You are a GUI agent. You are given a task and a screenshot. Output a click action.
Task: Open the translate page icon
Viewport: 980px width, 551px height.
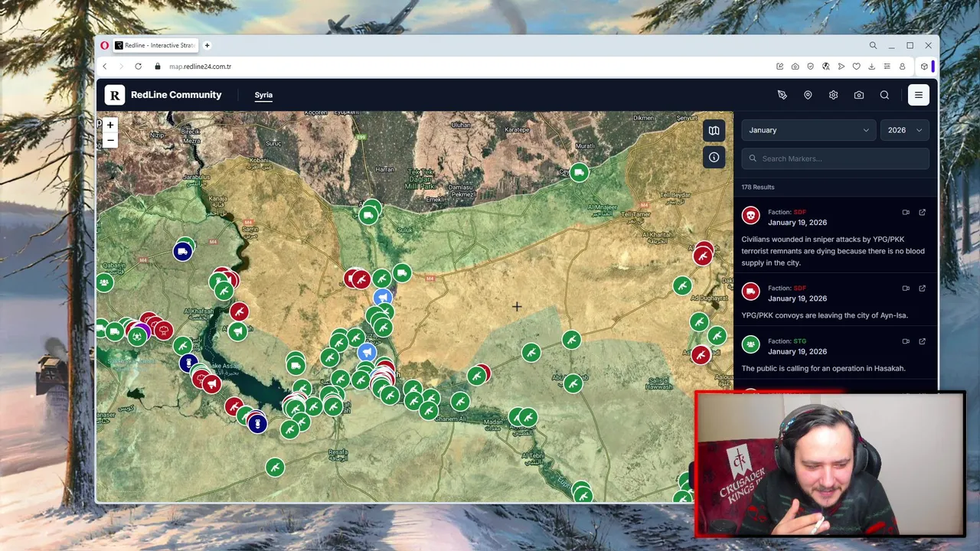pos(825,67)
